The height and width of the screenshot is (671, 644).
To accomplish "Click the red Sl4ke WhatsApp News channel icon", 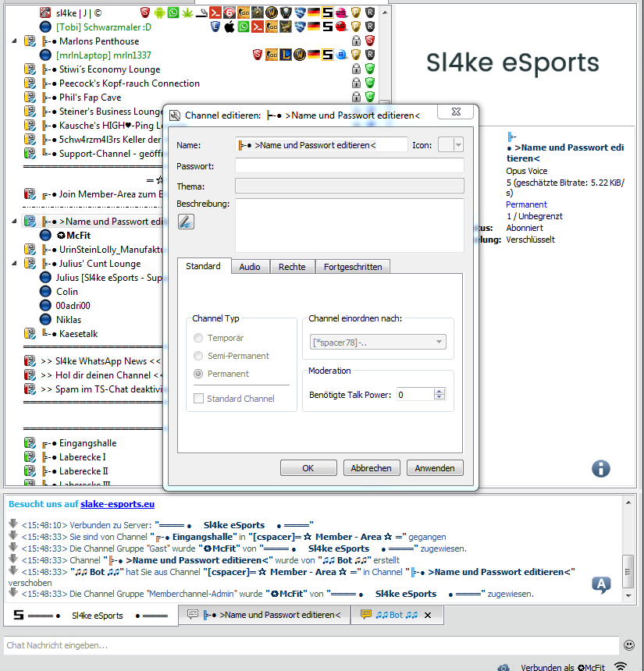I will point(30,360).
